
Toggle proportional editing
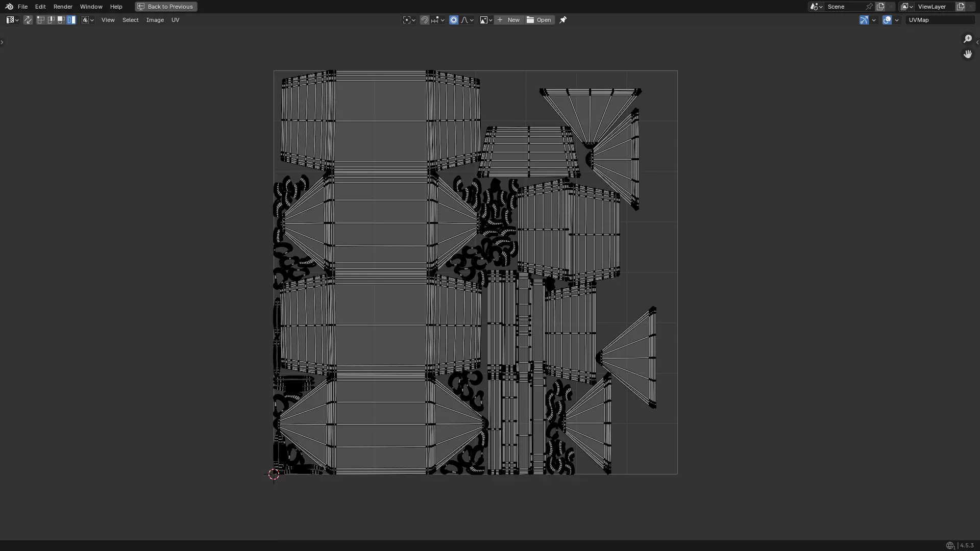[454, 20]
